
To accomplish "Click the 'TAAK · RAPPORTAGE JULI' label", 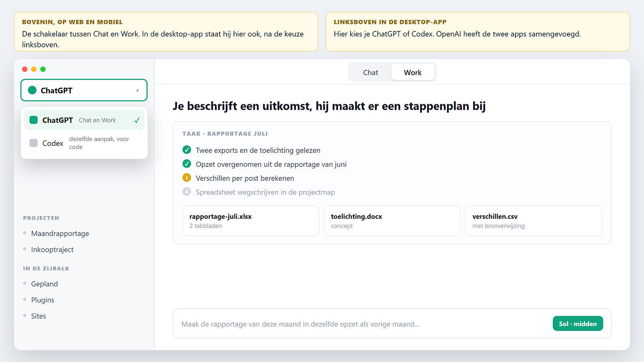I will (x=225, y=133).
